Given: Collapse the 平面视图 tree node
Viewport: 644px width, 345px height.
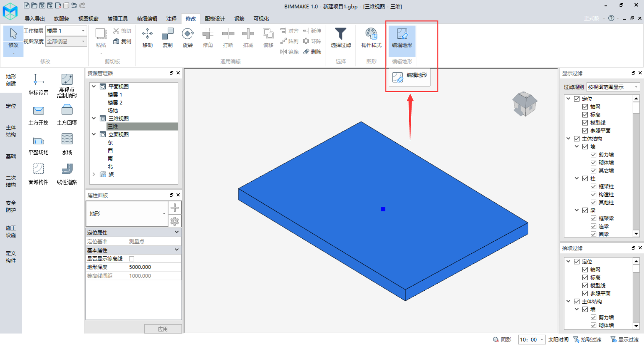Looking at the screenshot, I should pos(94,87).
